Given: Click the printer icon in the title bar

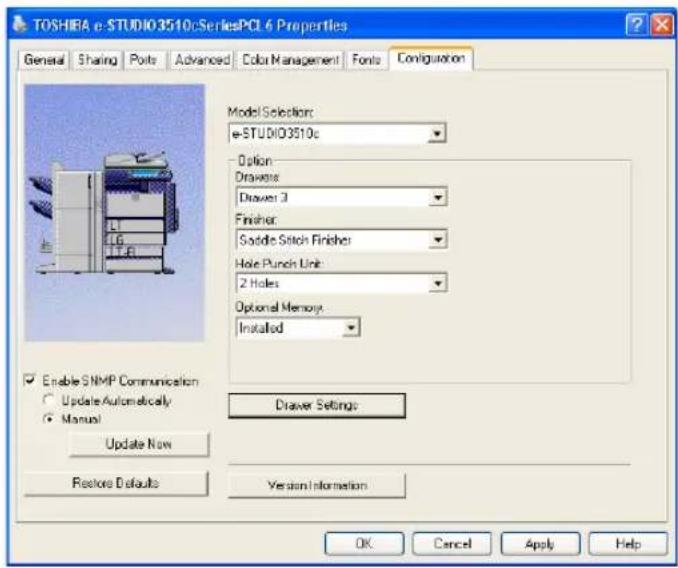Looking at the screenshot, I should pyautogui.click(x=19, y=24).
